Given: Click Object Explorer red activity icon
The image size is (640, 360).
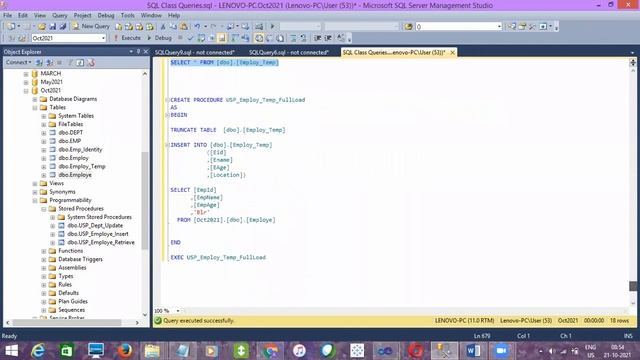Looking at the screenshot, I should point(91,62).
